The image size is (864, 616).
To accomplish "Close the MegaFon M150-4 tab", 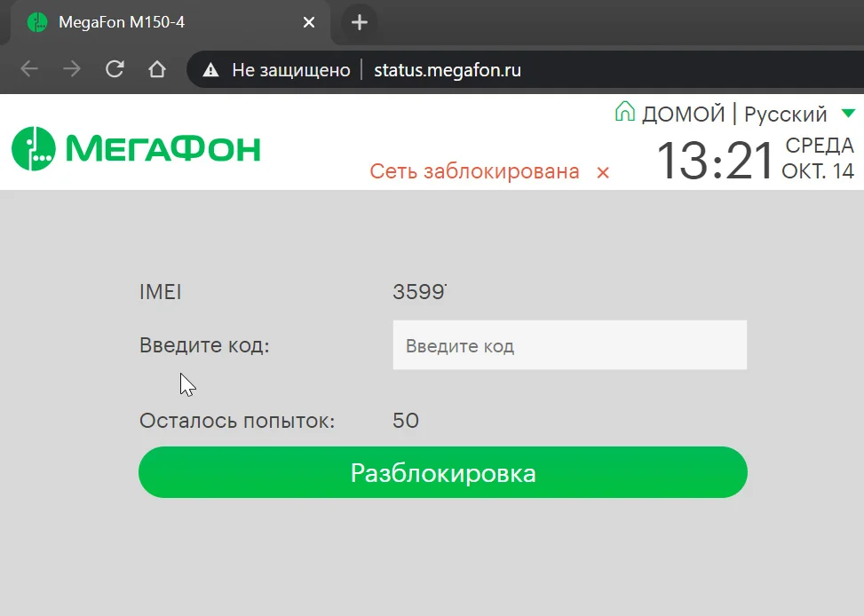I will [309, 22].
